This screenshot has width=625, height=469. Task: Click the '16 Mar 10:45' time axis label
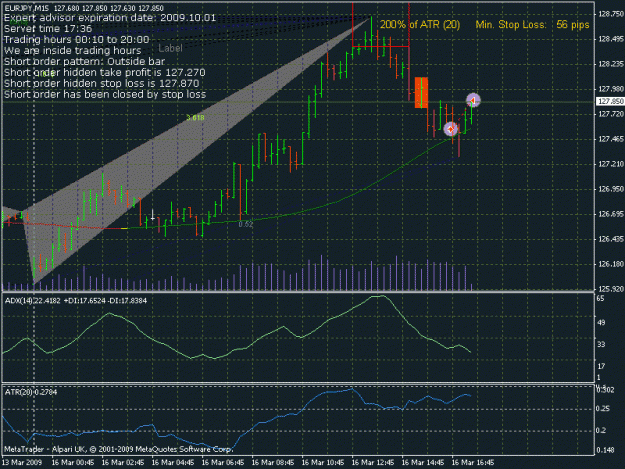[x=323, y=463]
